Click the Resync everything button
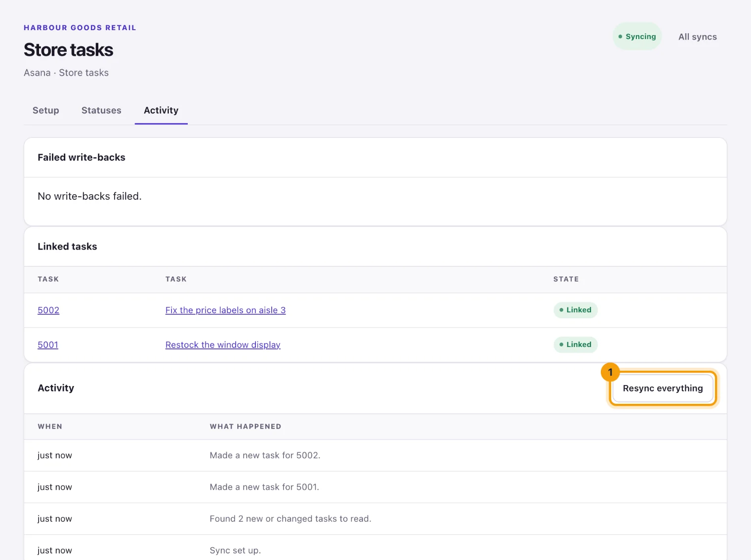 point(663,388)
